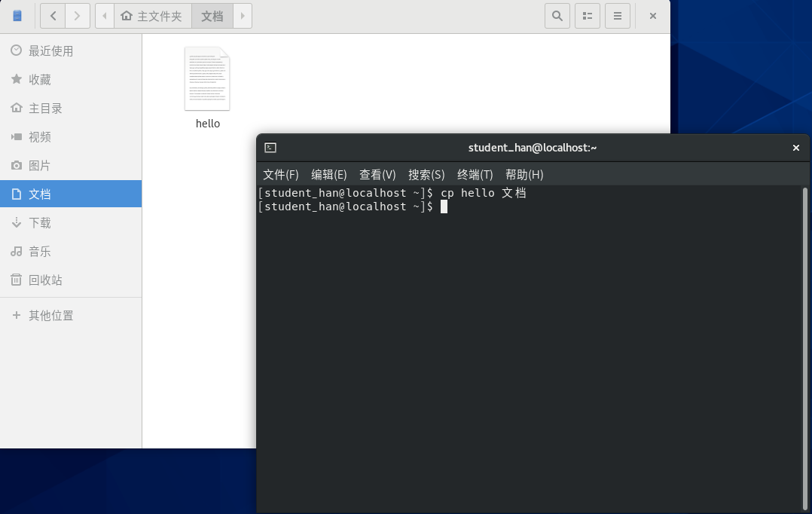
Task: Click the terminal vertical scrollbar
Action: coord(804,349)
